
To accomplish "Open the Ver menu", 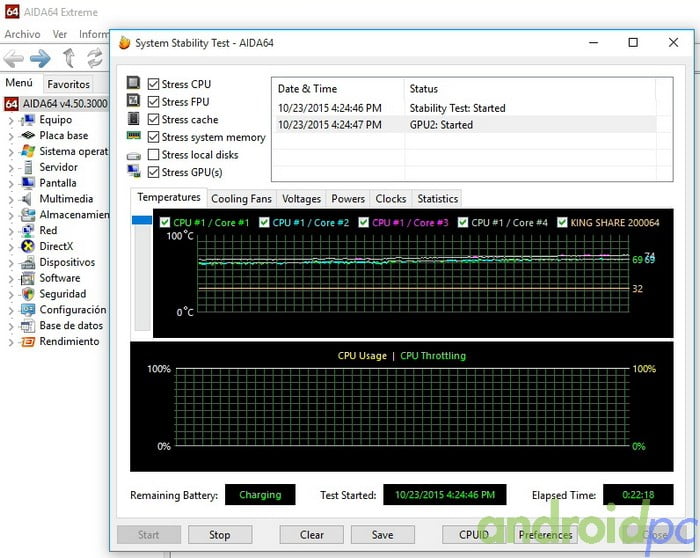I will point(60,34).
